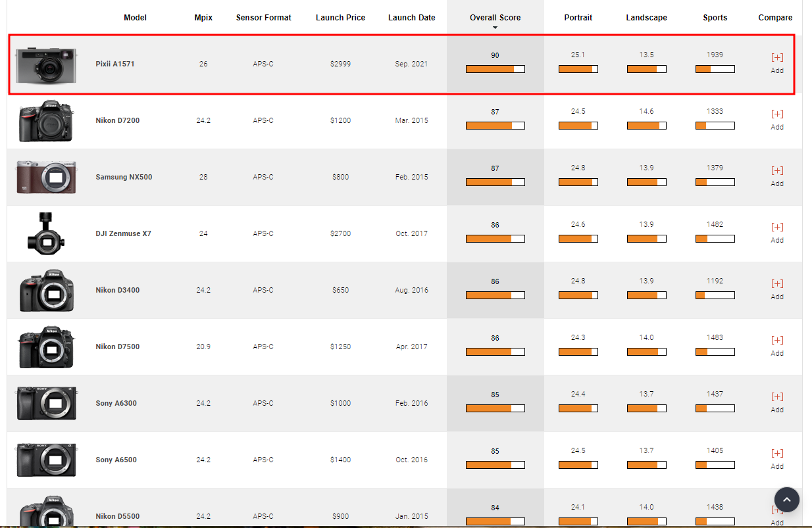Select landscape score 14.6
Viewport: 812px width, 528px height.
646,111
